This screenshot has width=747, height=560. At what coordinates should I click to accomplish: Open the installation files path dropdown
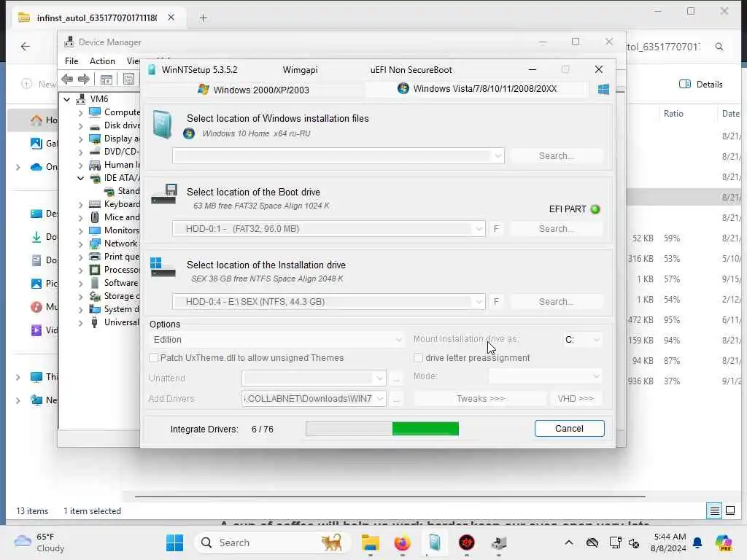[x=498, y=156]
